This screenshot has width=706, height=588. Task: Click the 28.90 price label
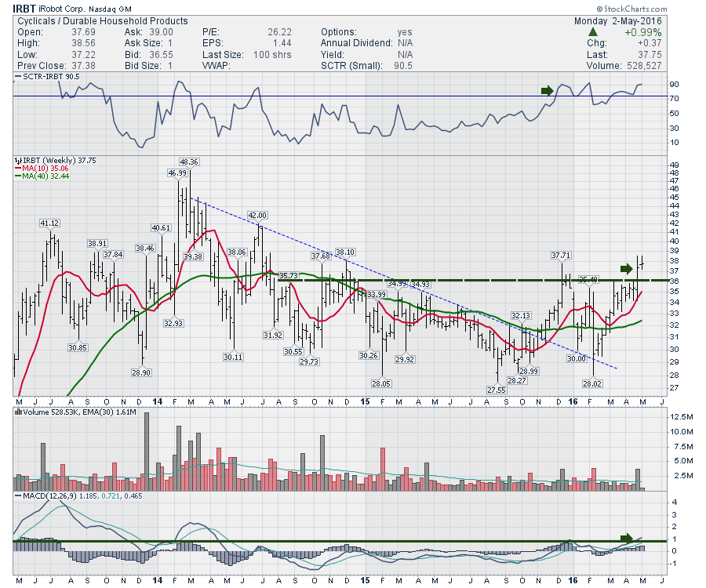tap(141, 373)
